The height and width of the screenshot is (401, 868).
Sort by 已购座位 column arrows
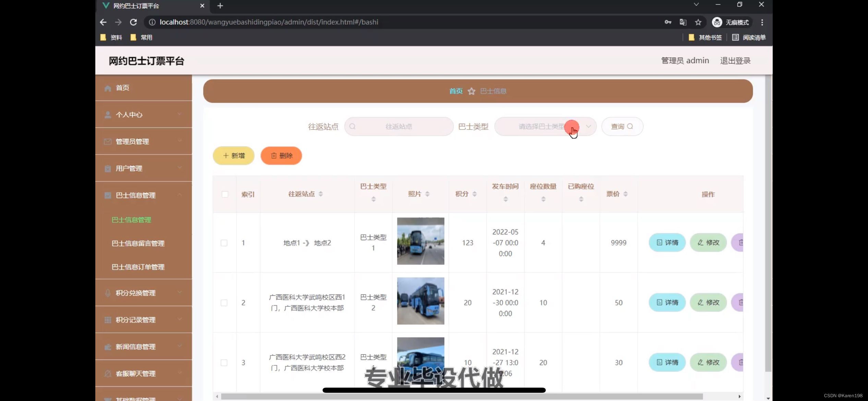581,199
